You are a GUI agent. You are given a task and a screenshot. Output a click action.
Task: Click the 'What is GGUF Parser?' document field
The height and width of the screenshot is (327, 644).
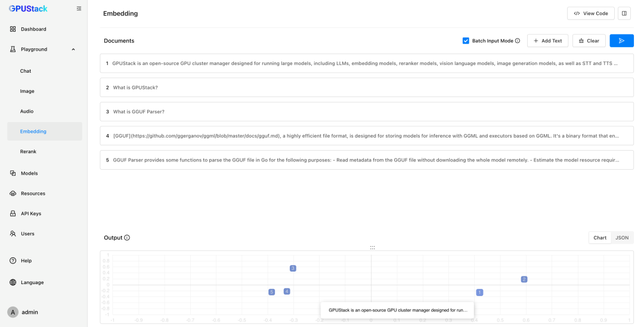coord(366,111)
